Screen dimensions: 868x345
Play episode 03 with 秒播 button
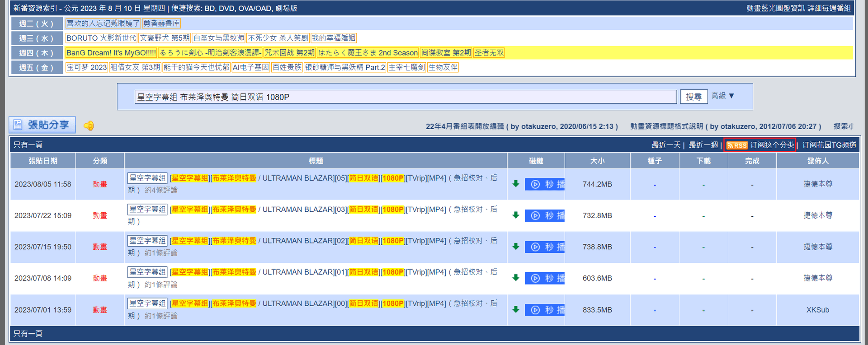click(545, 215)
